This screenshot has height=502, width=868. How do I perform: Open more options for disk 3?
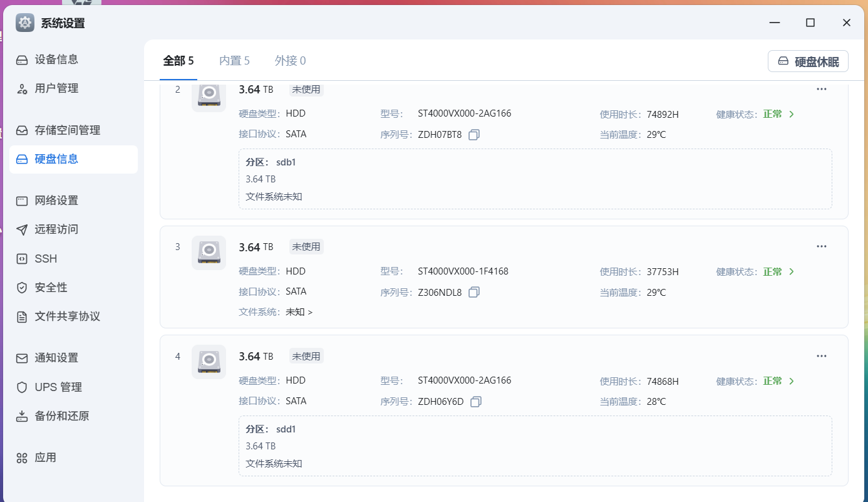pos(822,246)
